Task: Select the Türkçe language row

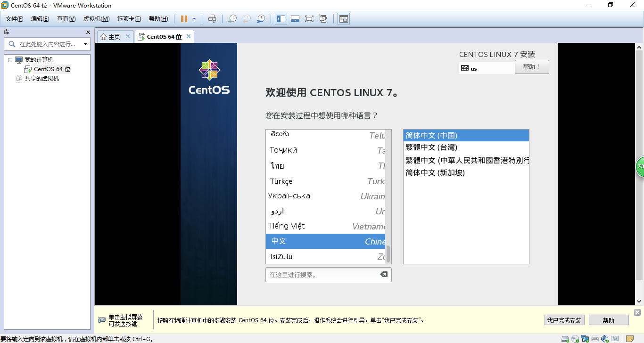Action: [x=325, y=181]
